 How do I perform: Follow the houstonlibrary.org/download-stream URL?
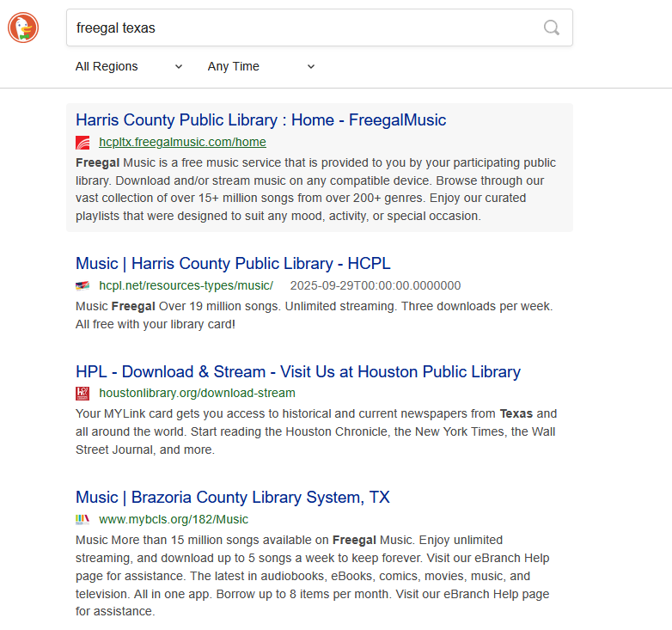197,394
